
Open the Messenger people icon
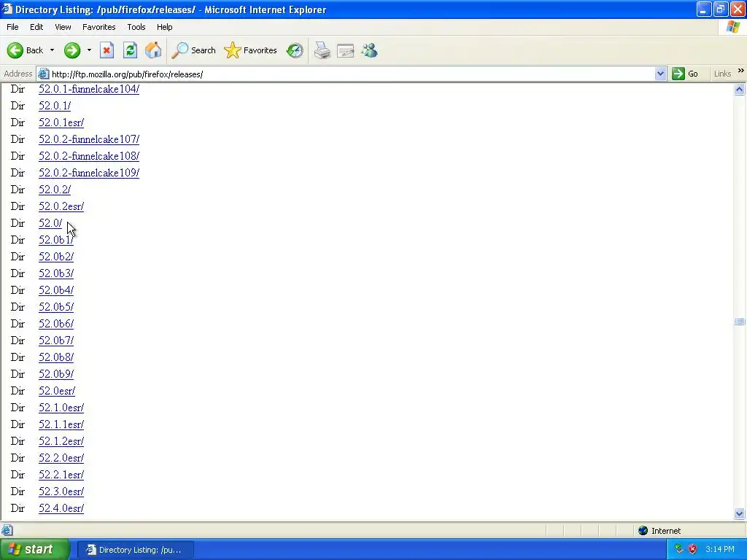click(x=369, y=50)
